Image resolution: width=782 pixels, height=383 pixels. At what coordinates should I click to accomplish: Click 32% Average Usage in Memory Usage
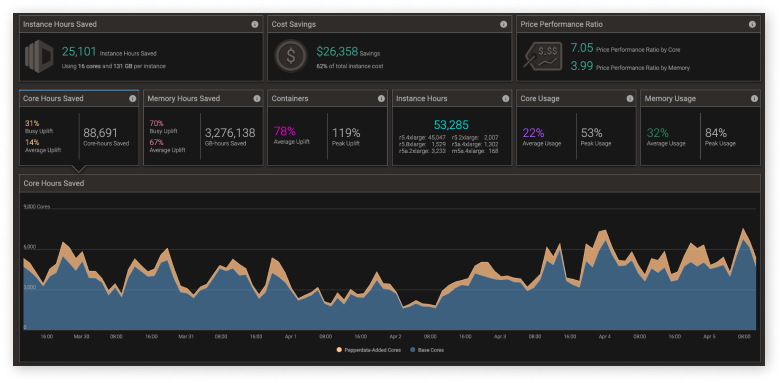658,133
